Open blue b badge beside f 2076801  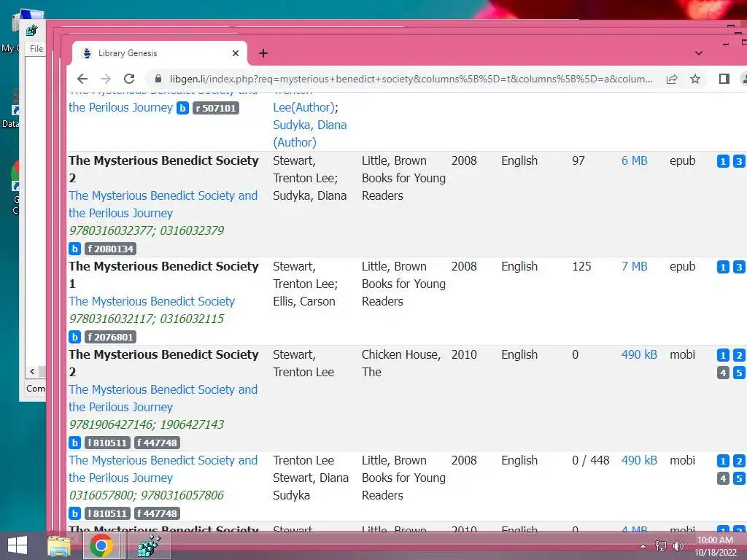[75, 337]
